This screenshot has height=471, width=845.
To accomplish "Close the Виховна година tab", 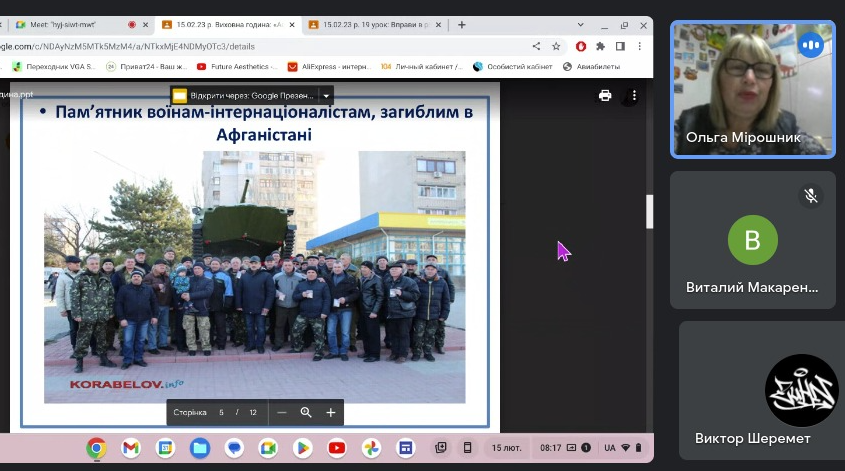I will [292, 25].
